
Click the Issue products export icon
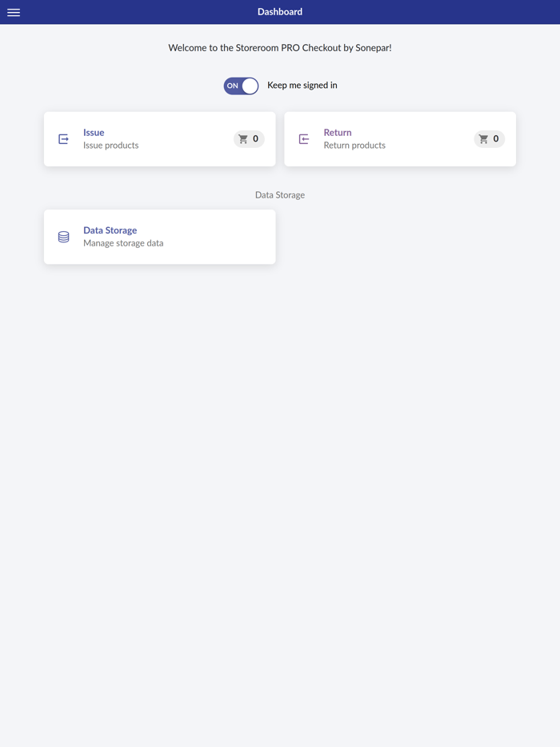63,138
